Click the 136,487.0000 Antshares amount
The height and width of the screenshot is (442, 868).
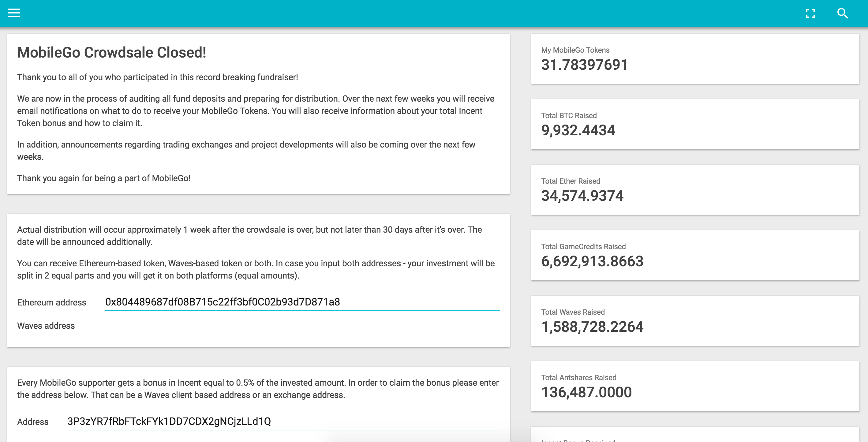click(x=586, y=392)
